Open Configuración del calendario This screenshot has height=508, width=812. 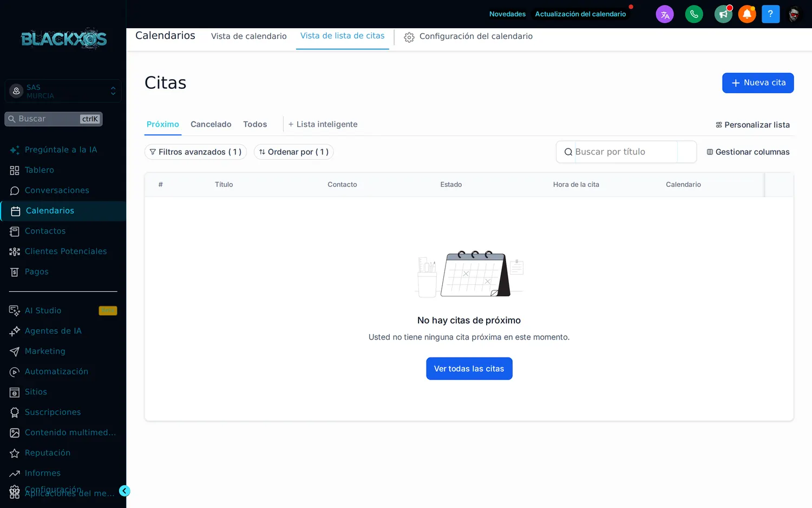pos(468,36)
